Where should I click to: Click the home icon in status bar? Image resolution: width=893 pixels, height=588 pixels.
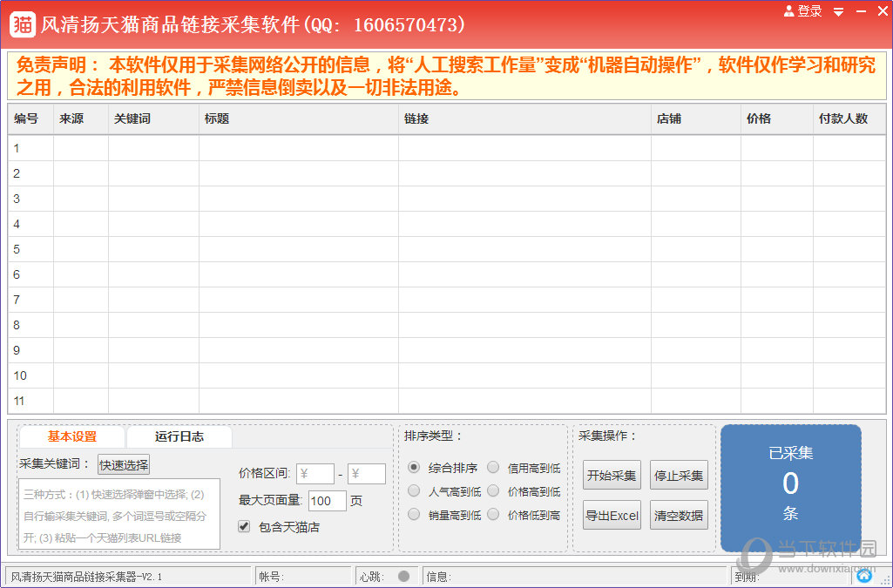[863, 576]
